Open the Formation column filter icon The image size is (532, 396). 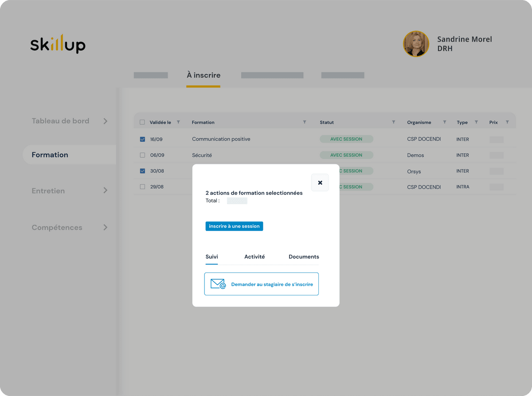[x=305, y=122]
